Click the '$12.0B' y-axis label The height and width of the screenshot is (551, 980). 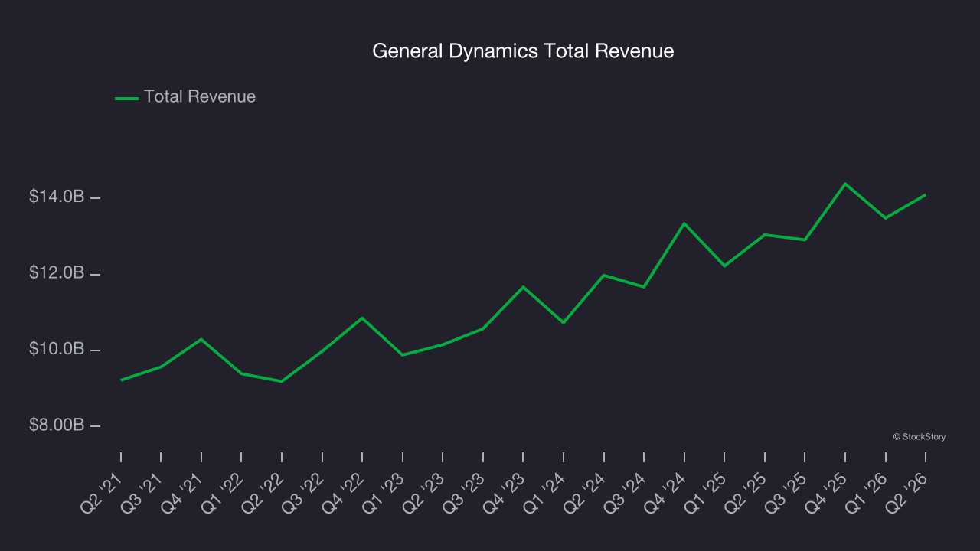click(x=57, y=272)
